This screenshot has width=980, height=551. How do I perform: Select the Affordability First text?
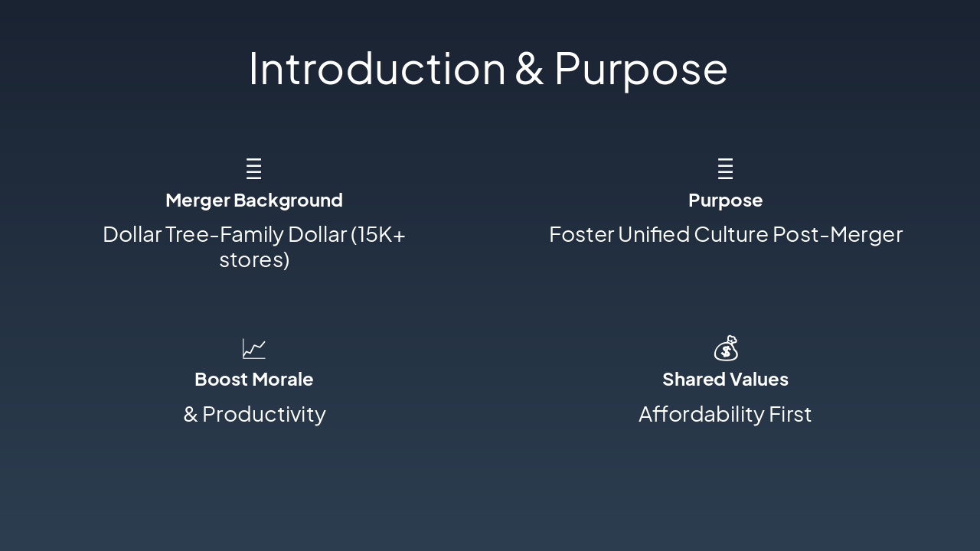click(725, 414)
